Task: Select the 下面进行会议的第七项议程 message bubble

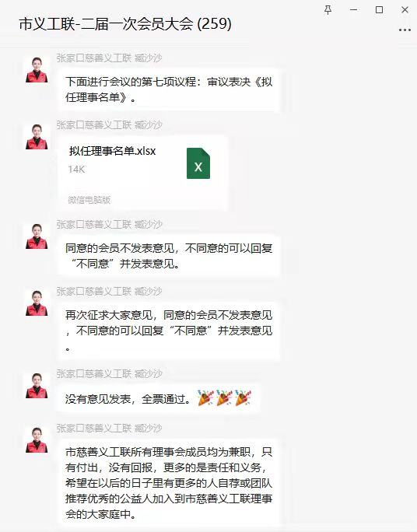Action: [x=169, y=90]
